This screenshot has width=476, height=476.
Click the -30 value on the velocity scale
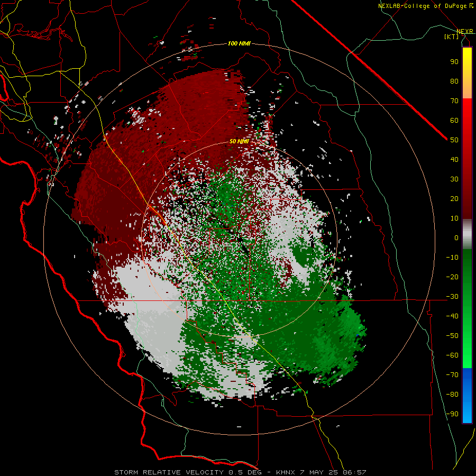[452, 297]
